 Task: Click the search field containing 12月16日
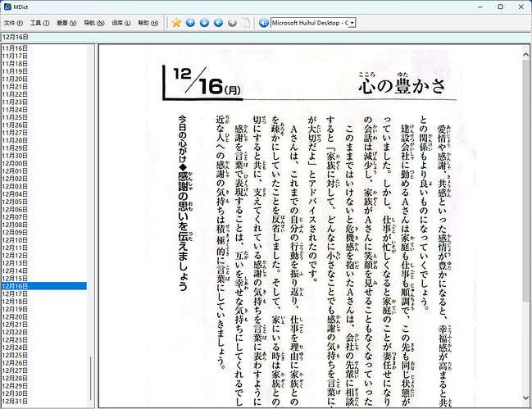tap(266, 38)
